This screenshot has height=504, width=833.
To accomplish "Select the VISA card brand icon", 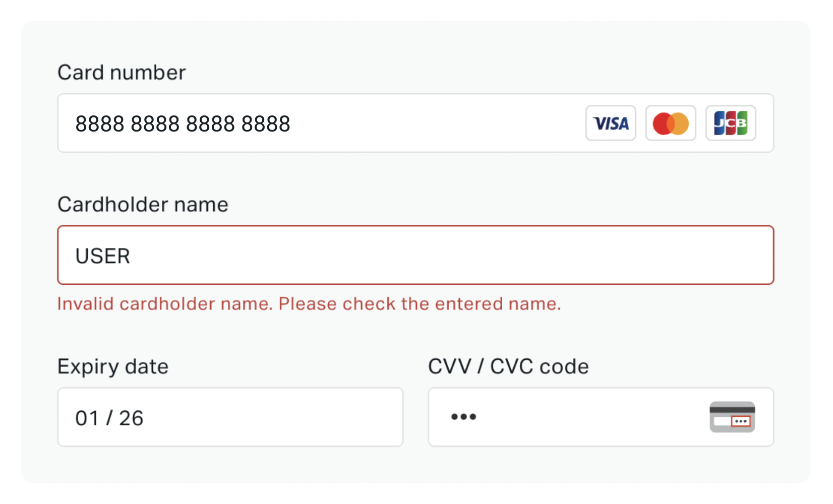I will (611, 123).
